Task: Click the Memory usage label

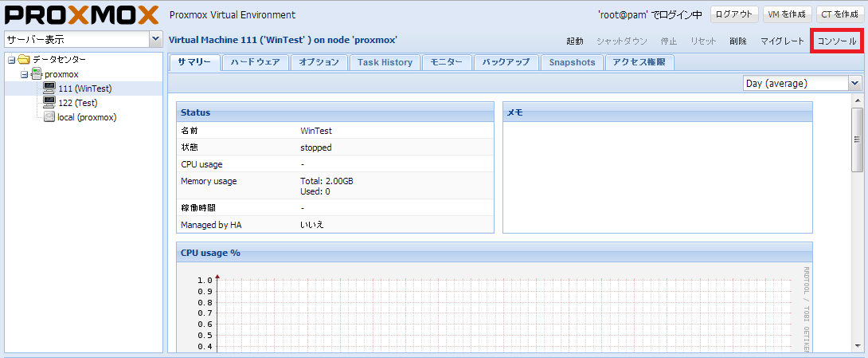Action: [209, 181]
